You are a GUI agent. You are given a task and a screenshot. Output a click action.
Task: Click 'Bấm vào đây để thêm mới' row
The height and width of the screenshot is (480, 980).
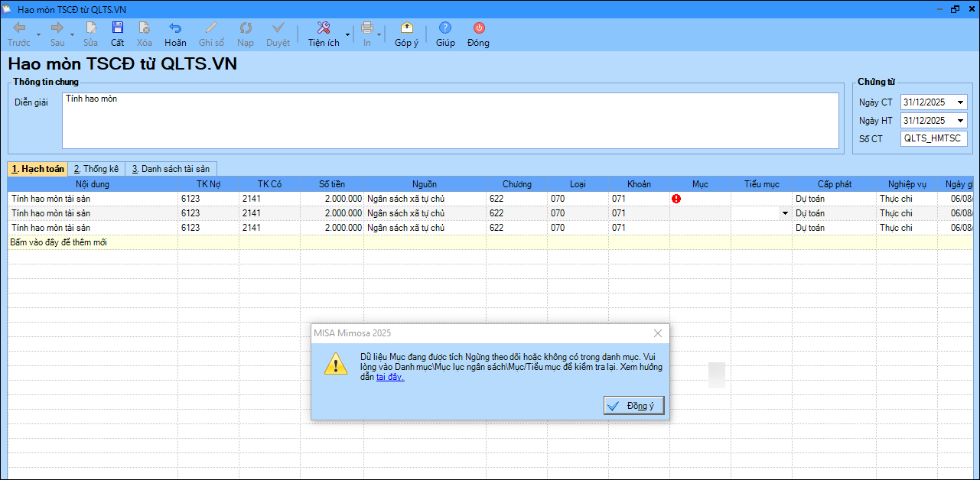point(490,242)
